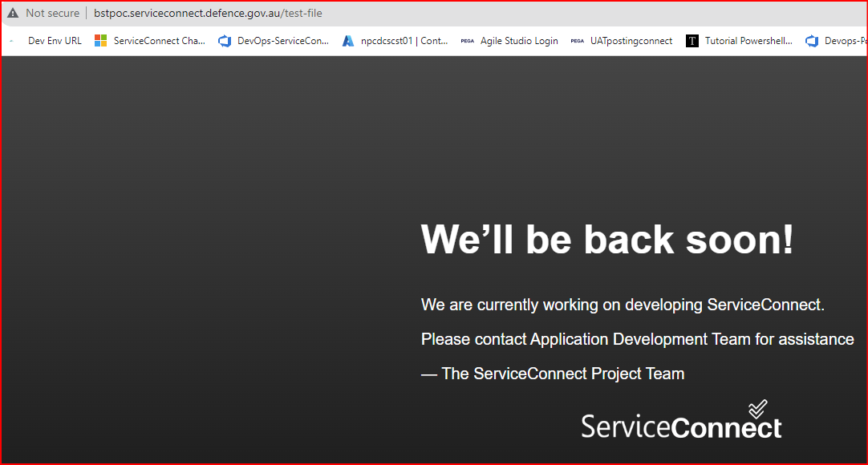Open the Dev Env URL bookmark

[x=55, y=40]
